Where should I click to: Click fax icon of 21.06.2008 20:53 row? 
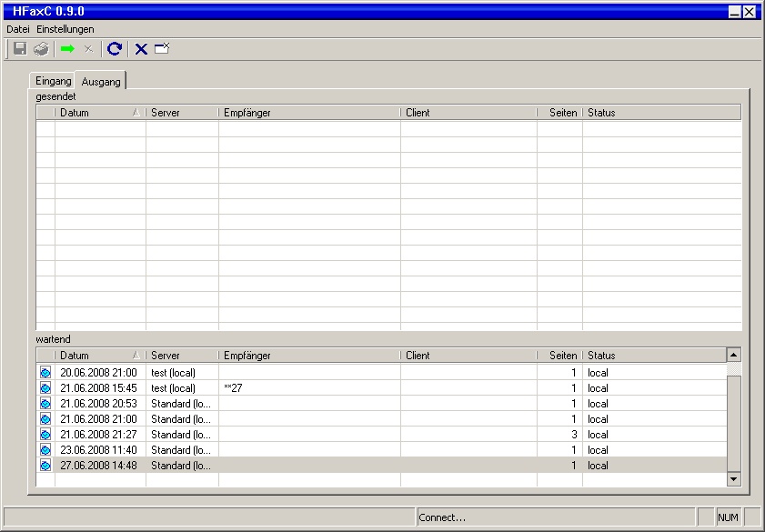pos(45,404)
